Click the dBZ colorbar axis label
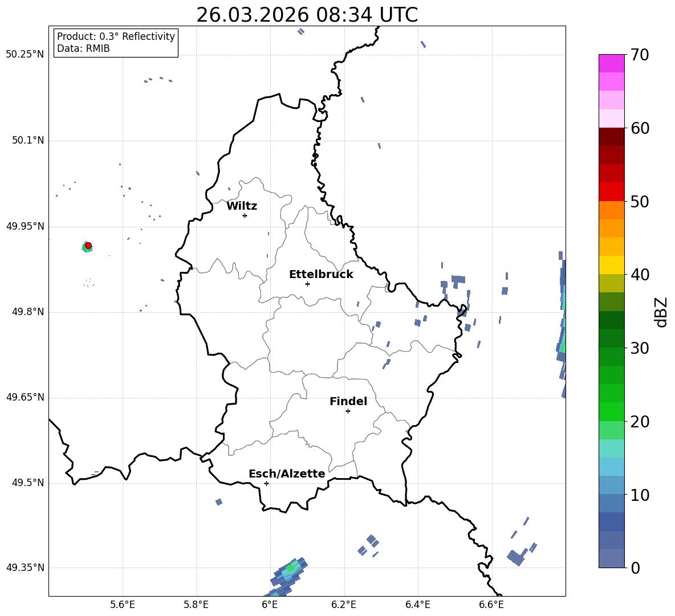Screen dimensions: 675x616 click(x=662, y=312)
